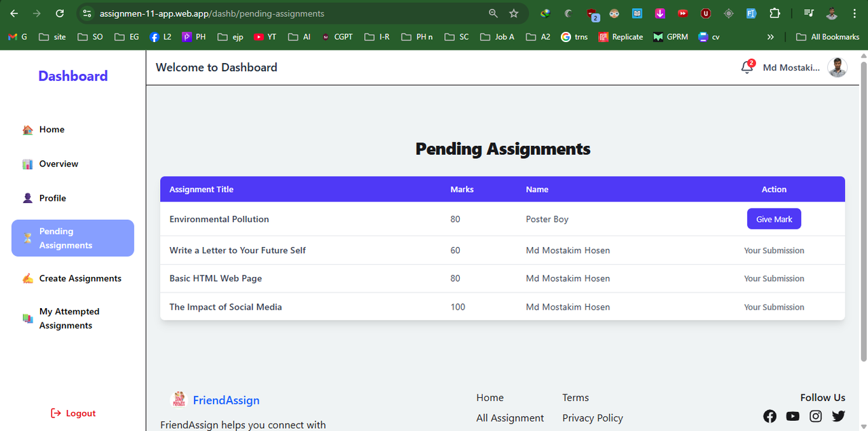Click the FriendAssign logo image
The height and width of the screenshot is (431, 868).
[x=178, y=400]
